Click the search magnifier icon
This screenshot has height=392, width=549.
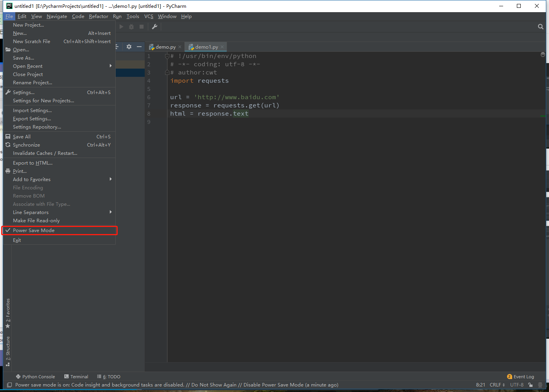point(541,27)
